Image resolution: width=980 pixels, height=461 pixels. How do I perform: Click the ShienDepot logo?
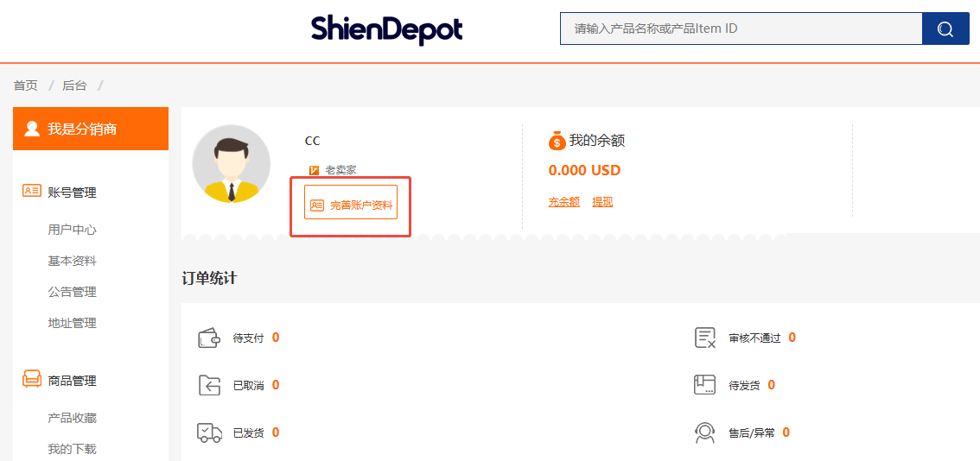pyautogui.click(x=386, y=29)
